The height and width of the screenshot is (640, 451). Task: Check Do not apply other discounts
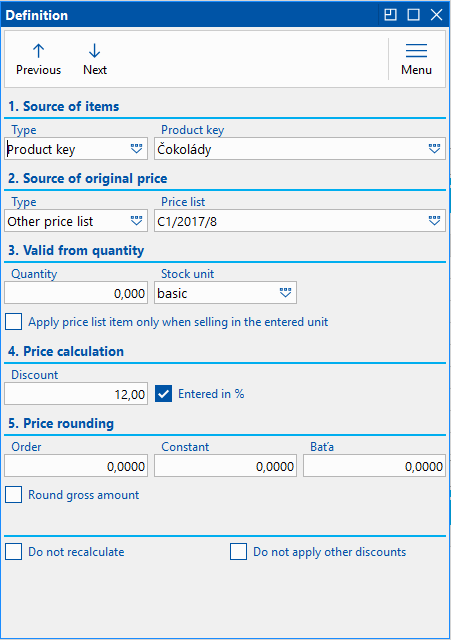pos(238,552)
